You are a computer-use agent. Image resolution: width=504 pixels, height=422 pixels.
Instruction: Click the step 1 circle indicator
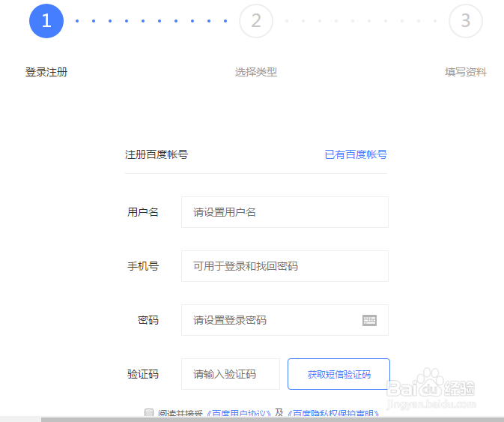(46, 21)
